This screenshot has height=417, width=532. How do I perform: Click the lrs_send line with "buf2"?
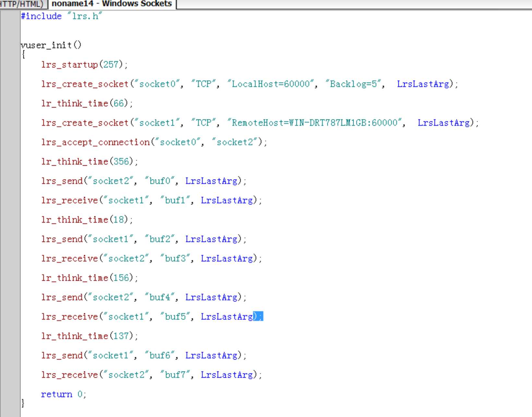tap(144, 239)
